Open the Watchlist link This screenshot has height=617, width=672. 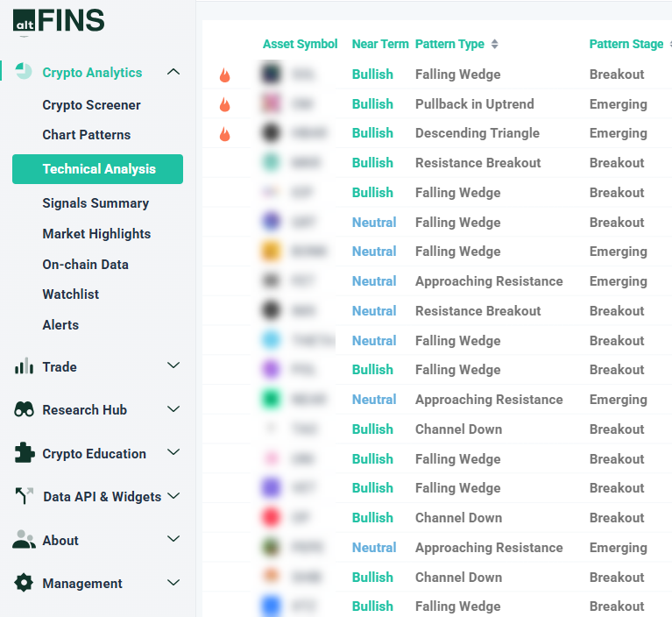pos(70,294)
